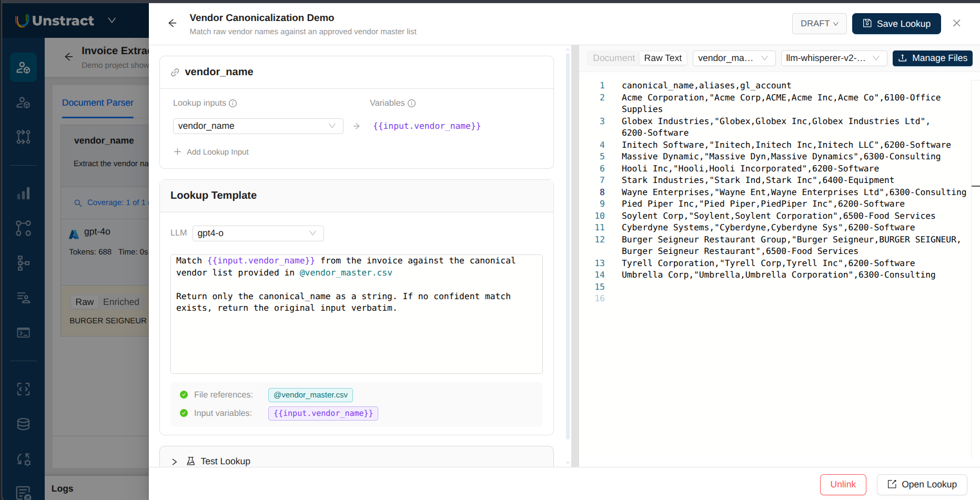Click the Variables info icon
The image size is (980, 500).
[x=412, y=104]
